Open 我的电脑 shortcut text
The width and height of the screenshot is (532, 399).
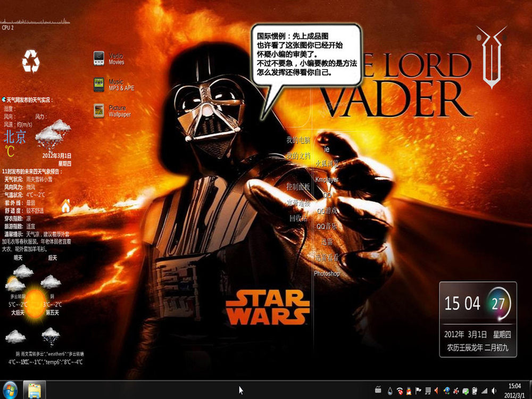298,140
